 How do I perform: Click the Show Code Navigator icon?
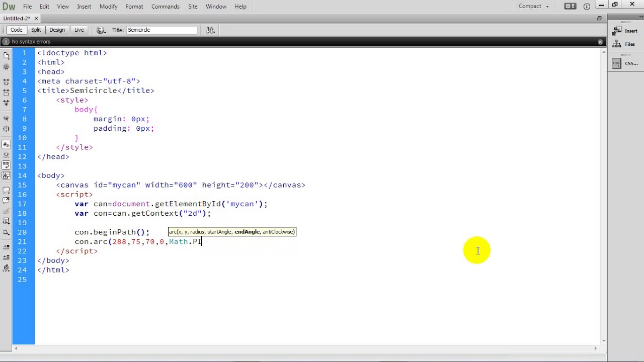(x=6, y=67)
